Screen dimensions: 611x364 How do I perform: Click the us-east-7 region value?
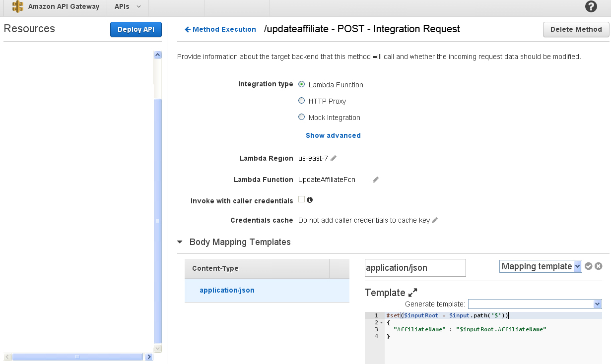(313, 158)
